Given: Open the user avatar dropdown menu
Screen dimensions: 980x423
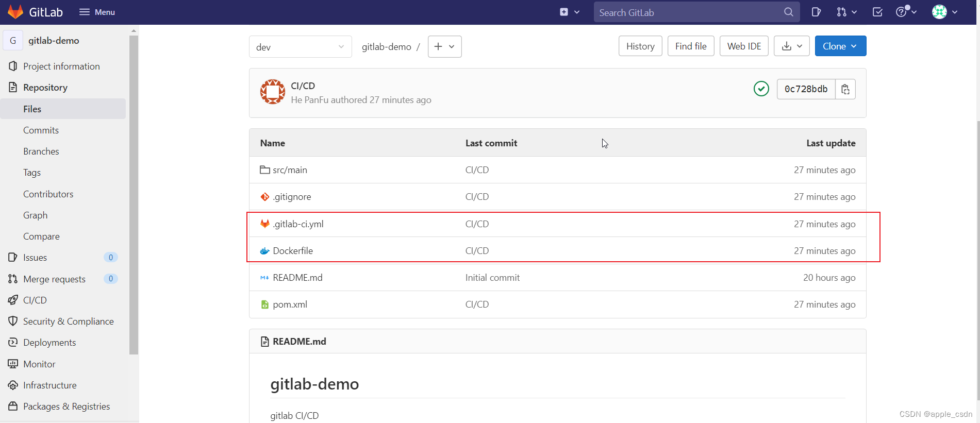Looking at the screenshot, I should (945, 12).
